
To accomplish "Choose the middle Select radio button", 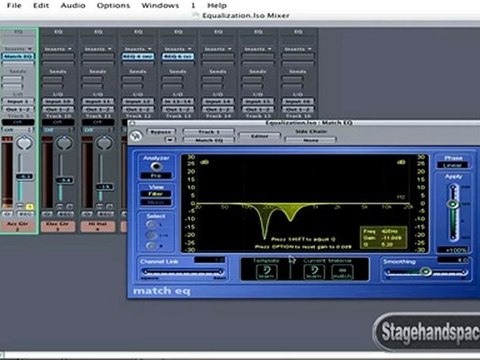I will [x=152, y=235].
